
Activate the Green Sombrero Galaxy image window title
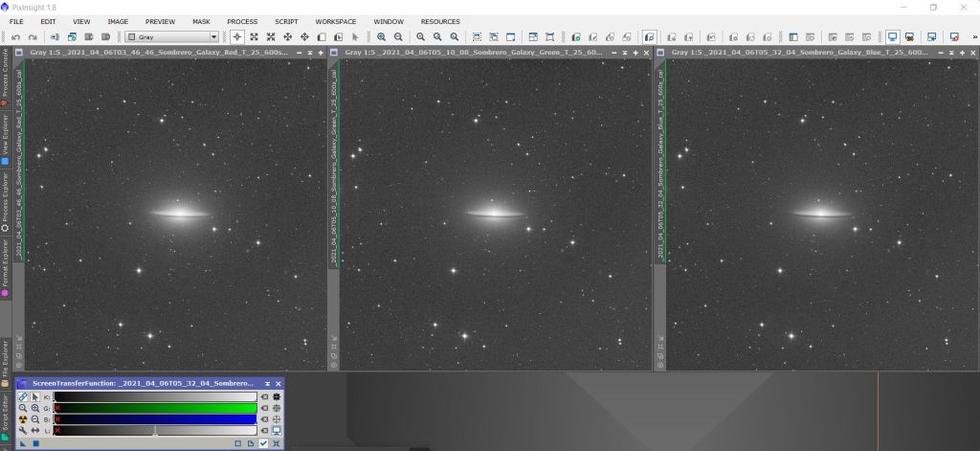474,52
